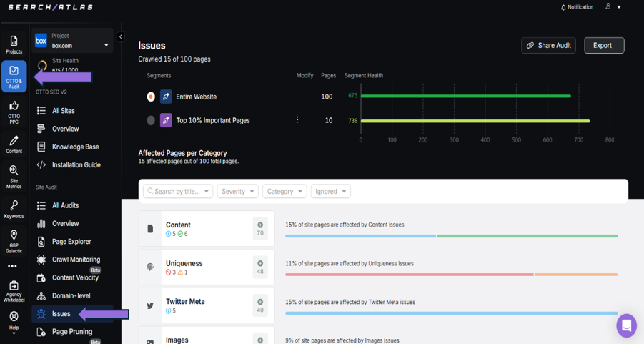Select Top 10% Important Pages radio
The width and height of the screenshot is (644, 344).
[151, 120]
